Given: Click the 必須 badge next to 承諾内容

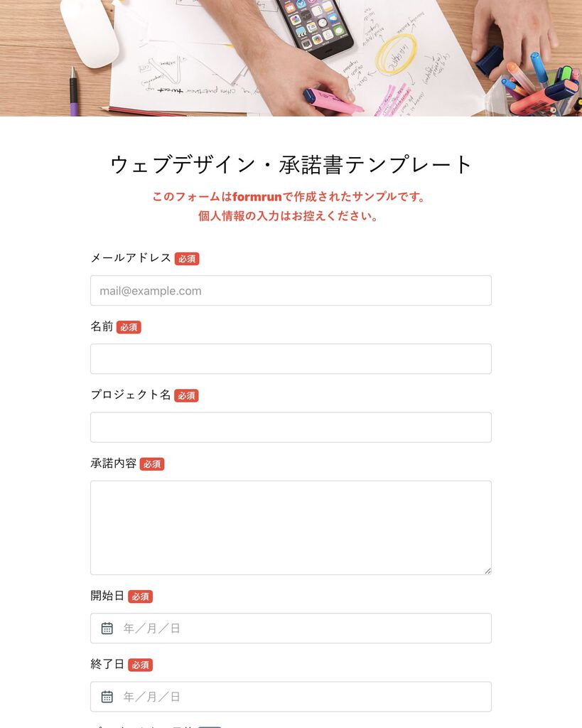Looking at the screenshot, I should (152, 464).
